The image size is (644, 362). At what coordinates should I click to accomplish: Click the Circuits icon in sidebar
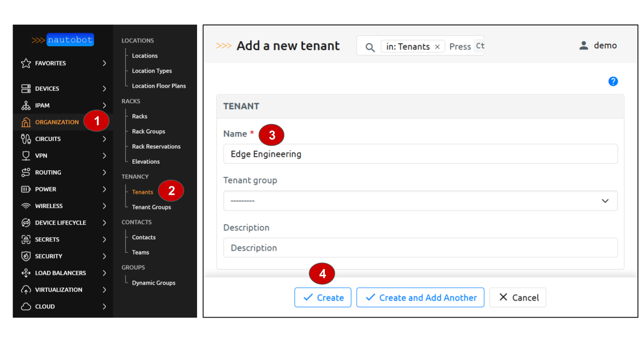(26, 139)
